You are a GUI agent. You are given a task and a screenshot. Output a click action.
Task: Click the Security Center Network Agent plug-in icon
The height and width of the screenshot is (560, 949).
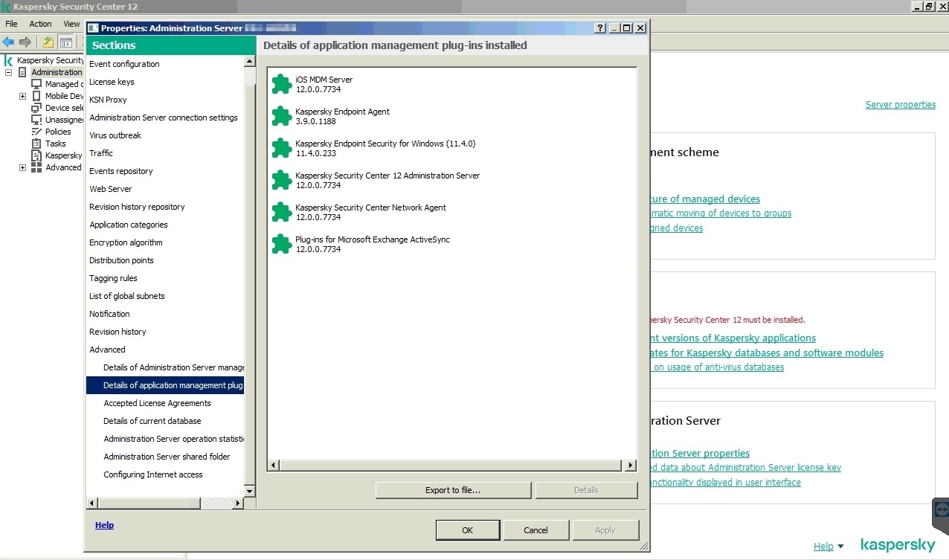click(x=281, y=212)
